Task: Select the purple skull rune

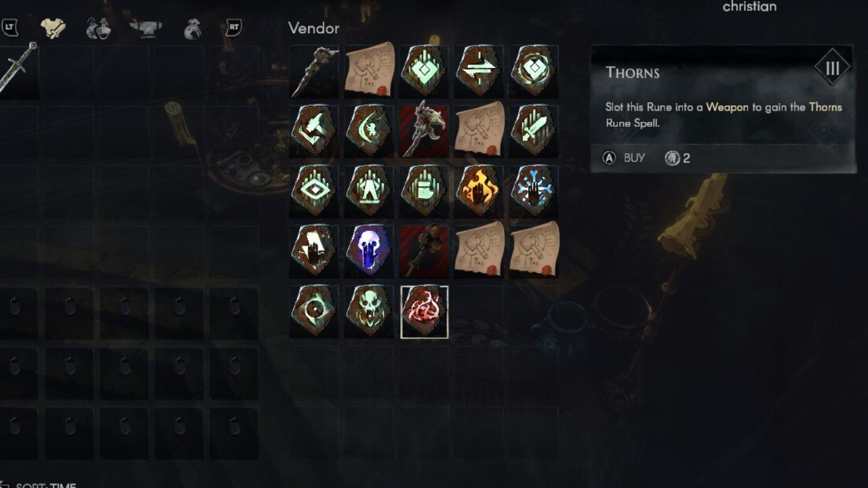Action: point(370,251)
